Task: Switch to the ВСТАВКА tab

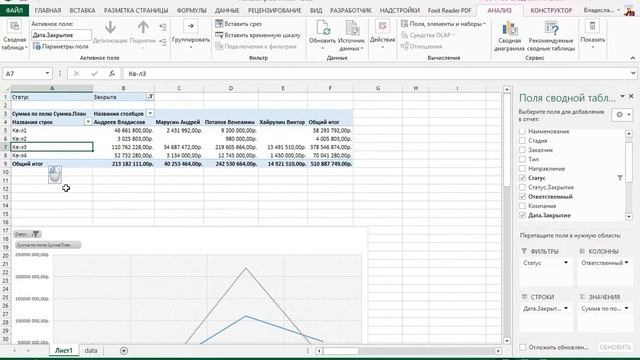Action: pos(82,10)
